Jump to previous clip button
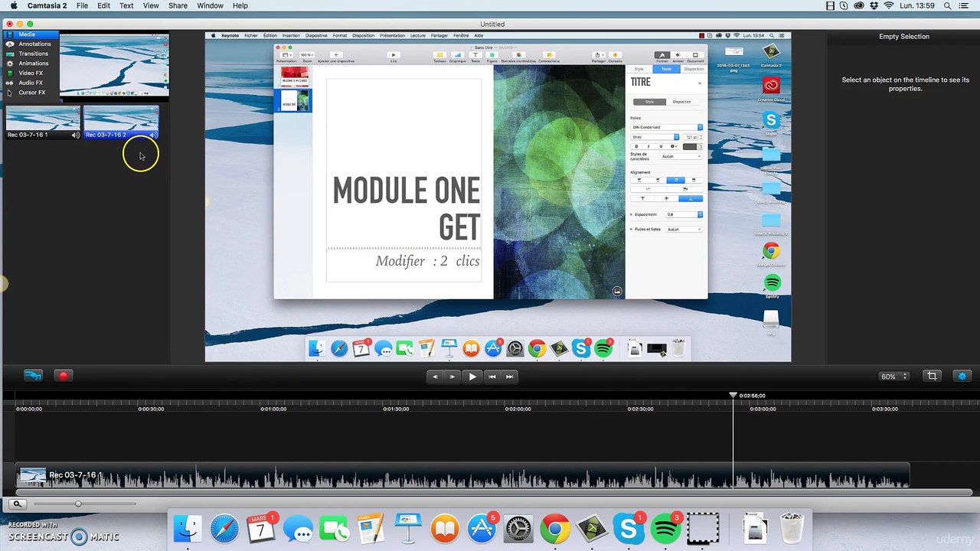Screen dimensions: 980x551 492,376
